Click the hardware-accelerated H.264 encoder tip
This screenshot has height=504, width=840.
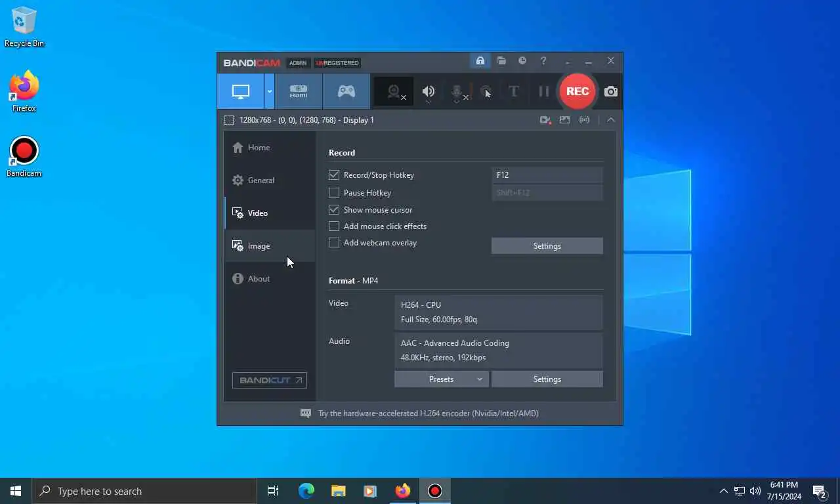click(429, 413)
